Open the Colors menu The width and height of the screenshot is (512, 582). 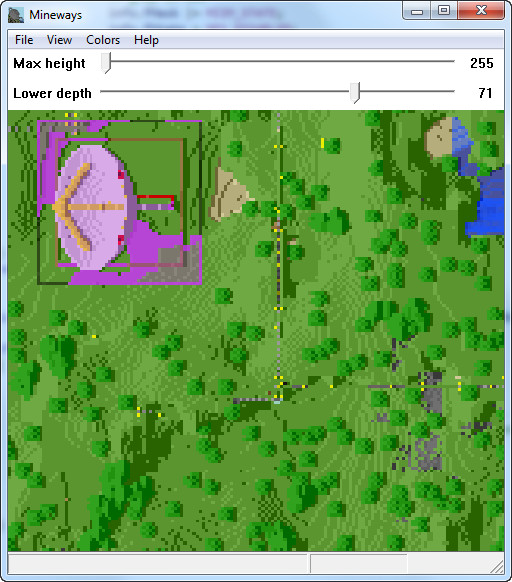pos(103,40)
